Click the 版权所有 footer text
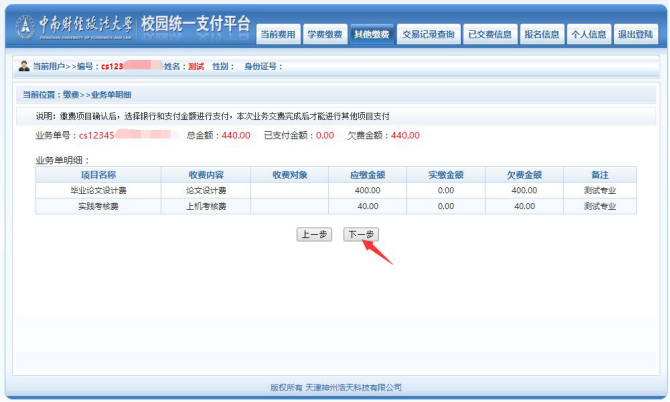The image size is (670, 402). [x=336, y=387]
